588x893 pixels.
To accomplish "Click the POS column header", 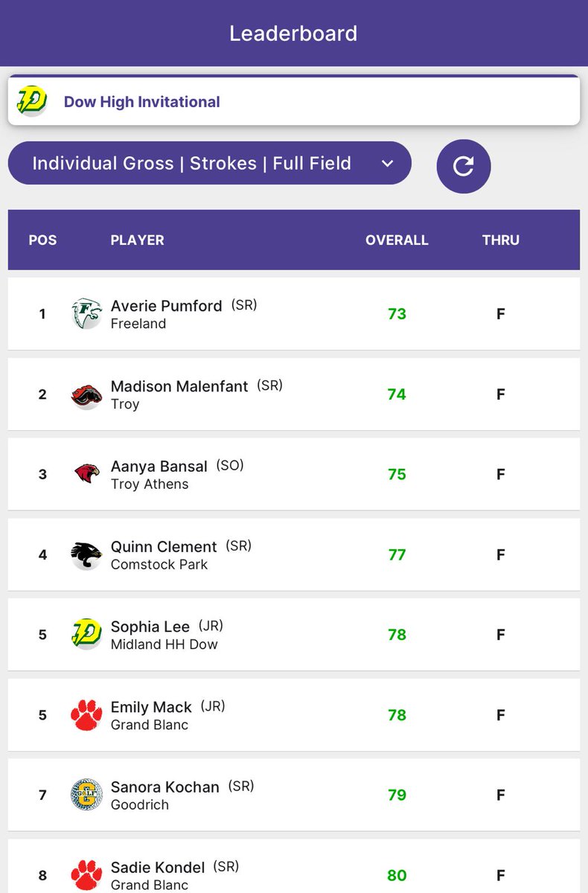I will point(42,240).
